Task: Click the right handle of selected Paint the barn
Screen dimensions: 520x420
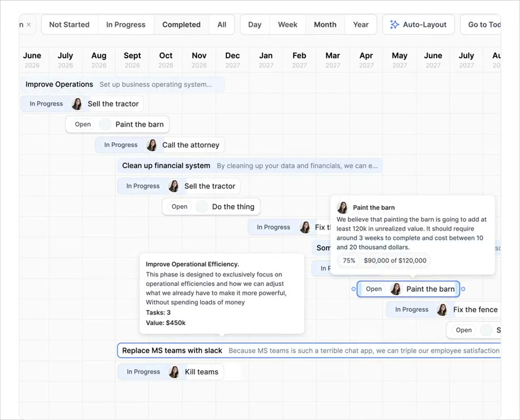Action: pyautogui.click(x=463, y=289)
